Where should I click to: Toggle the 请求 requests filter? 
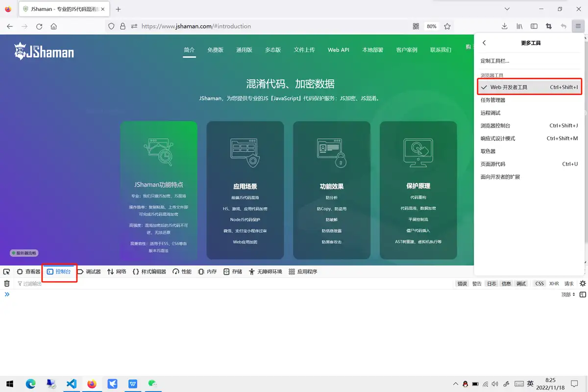[569, 284]
